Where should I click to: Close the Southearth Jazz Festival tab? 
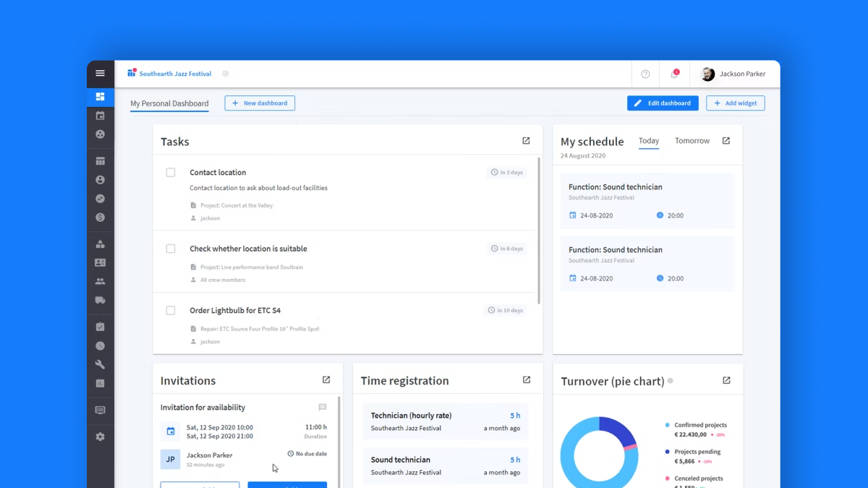[225, 74]
